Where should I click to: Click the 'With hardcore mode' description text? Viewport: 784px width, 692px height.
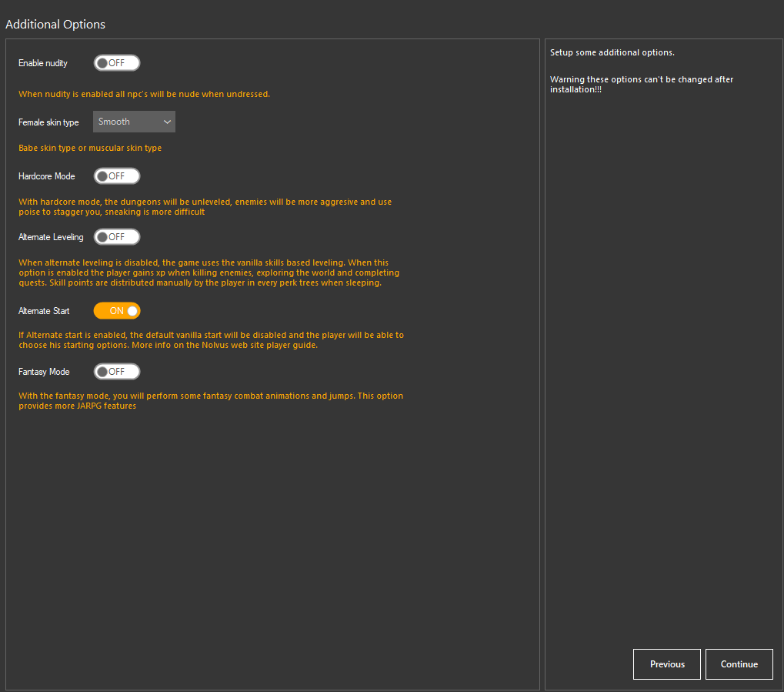205,206
